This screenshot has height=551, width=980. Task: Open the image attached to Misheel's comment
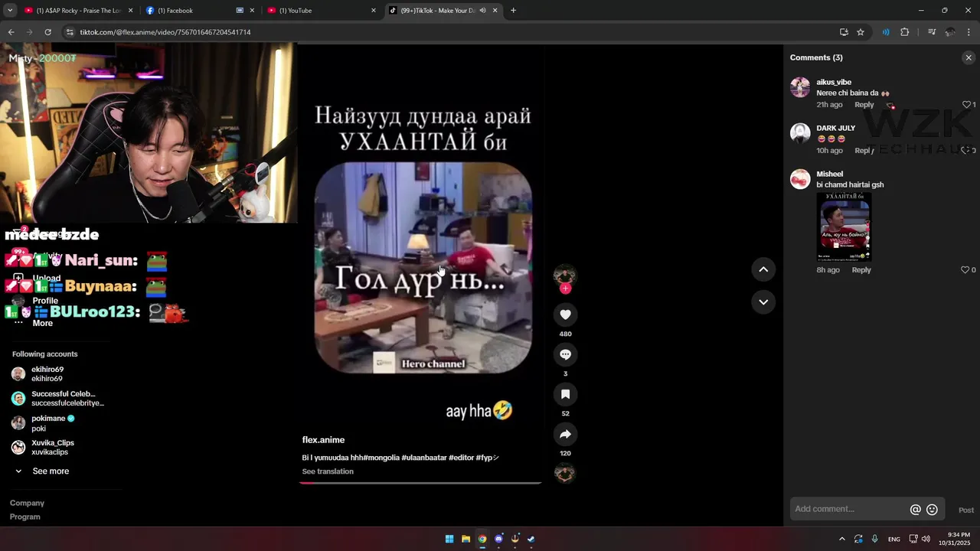point(844,227)
